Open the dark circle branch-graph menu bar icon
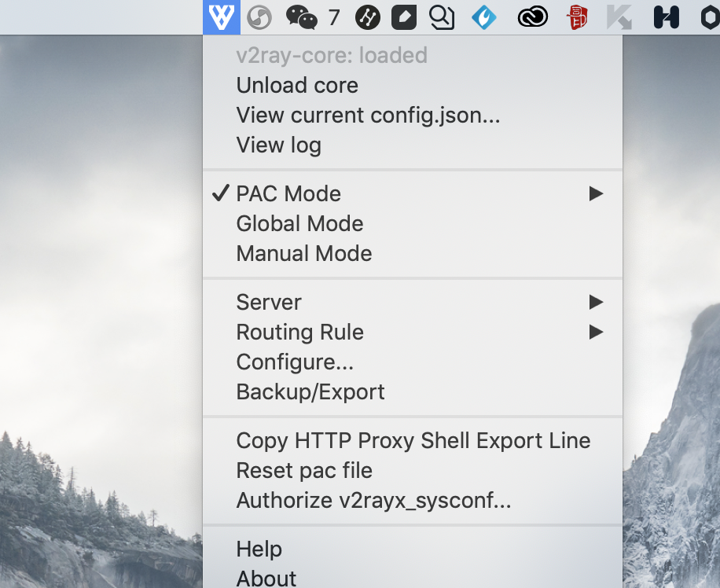The width and height of the screenshot is (720, 588). point(367,17)
